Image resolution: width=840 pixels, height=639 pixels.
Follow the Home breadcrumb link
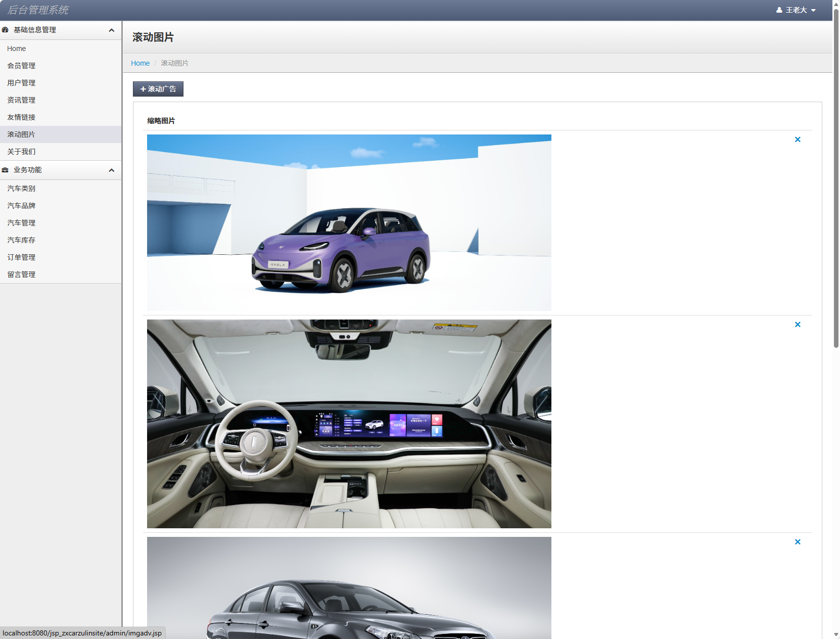coord(140,63)
